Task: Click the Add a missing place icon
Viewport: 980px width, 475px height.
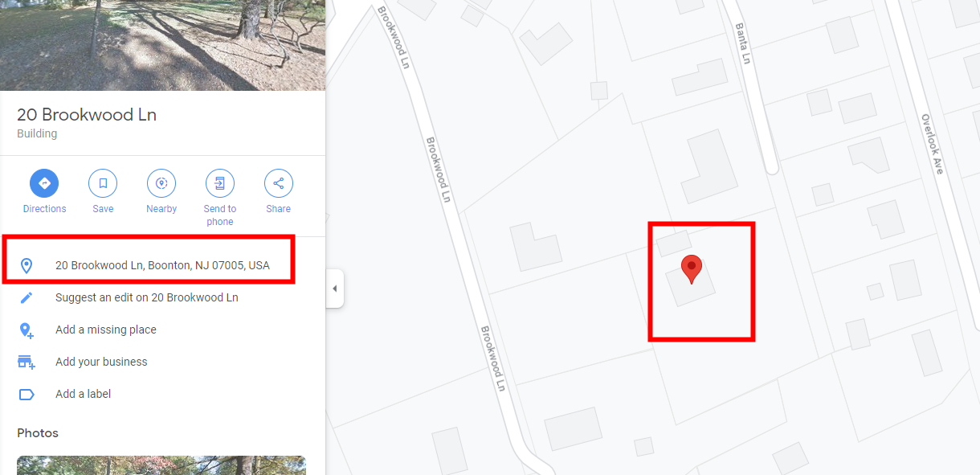Action: click(27, 330)
